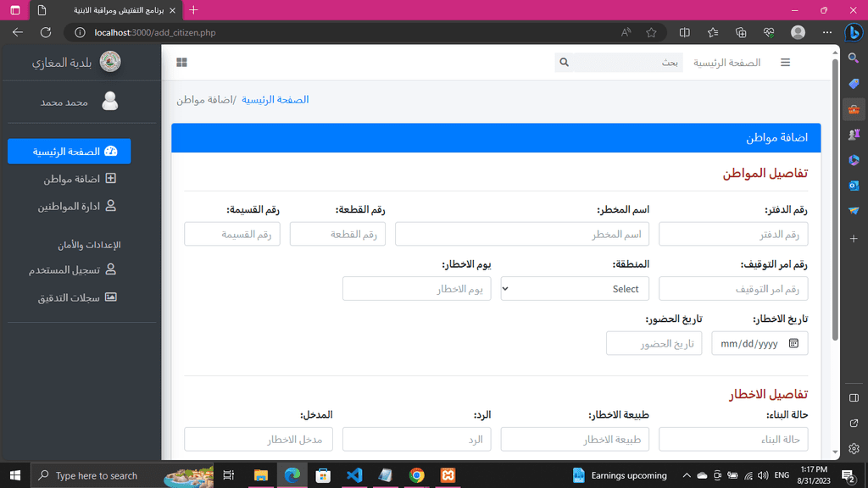The image size is (868, 488).
Task: Open XAMPP from the taskbar
Action: pyautogui.click(x=448, y=475)
